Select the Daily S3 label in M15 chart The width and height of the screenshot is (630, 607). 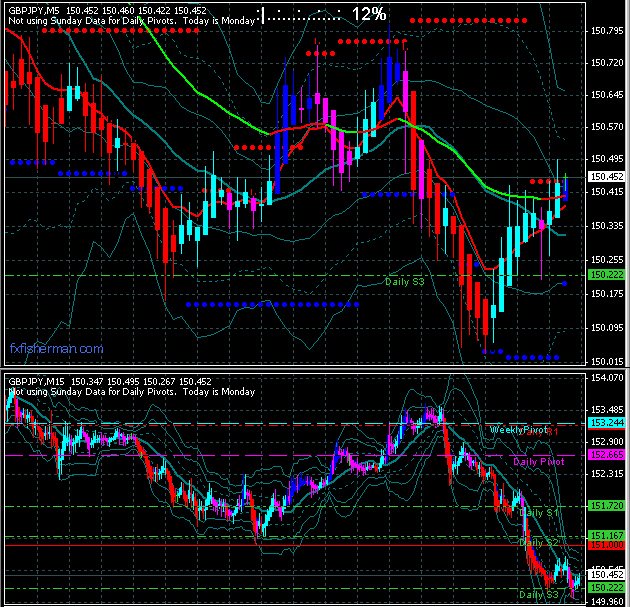pos(538,595)
